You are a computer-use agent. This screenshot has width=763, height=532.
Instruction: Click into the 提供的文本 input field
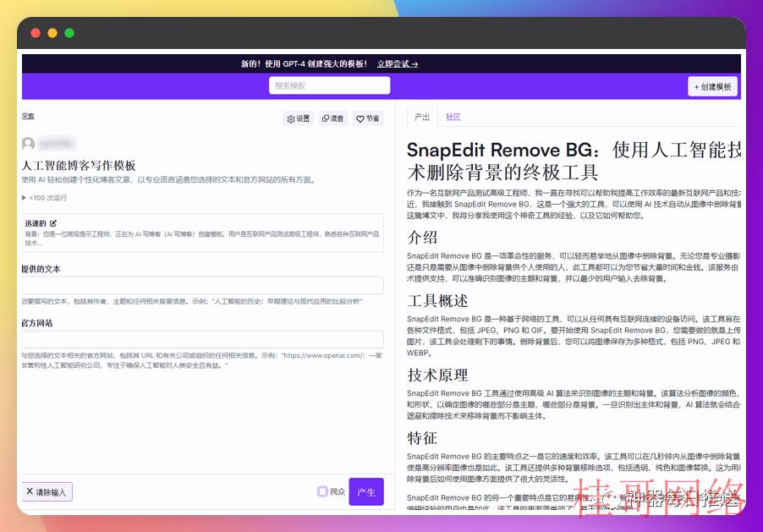coord(202,285)
